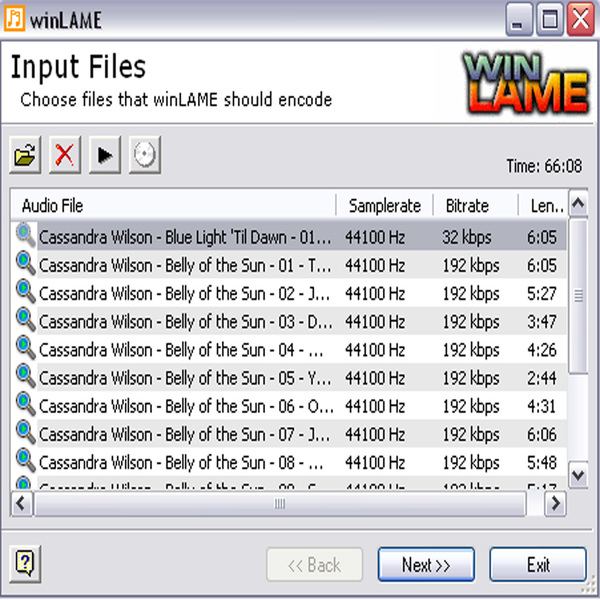Minimize the winLAME window
600x600 pixels.
pos(519,19)
